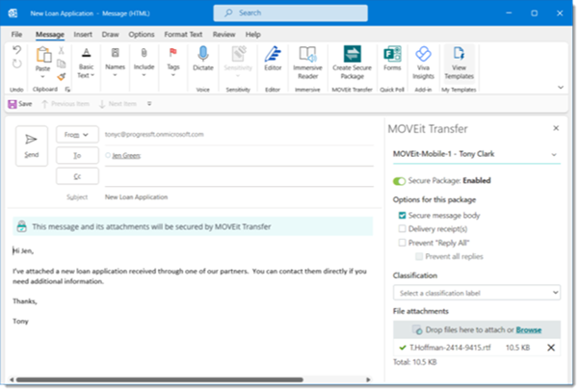Screen dimensions: 580x392
Task: Click the Save disk icon
Action: [x=13, y=104]
